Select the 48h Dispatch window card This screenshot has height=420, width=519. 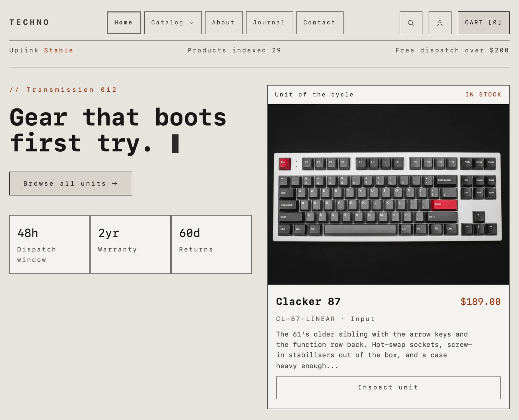click(49, 244)
